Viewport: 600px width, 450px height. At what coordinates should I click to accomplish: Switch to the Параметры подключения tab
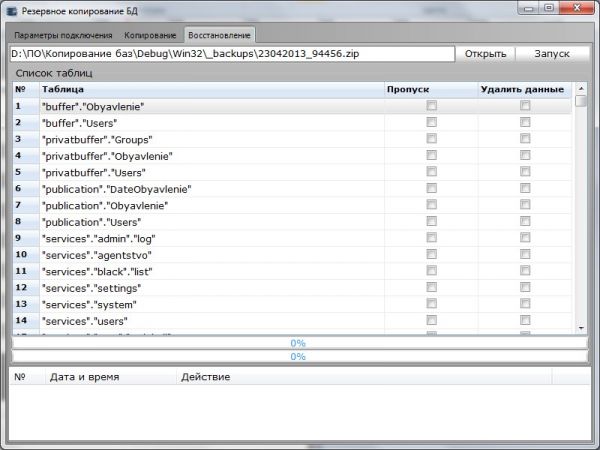click(x=63, y=35)
